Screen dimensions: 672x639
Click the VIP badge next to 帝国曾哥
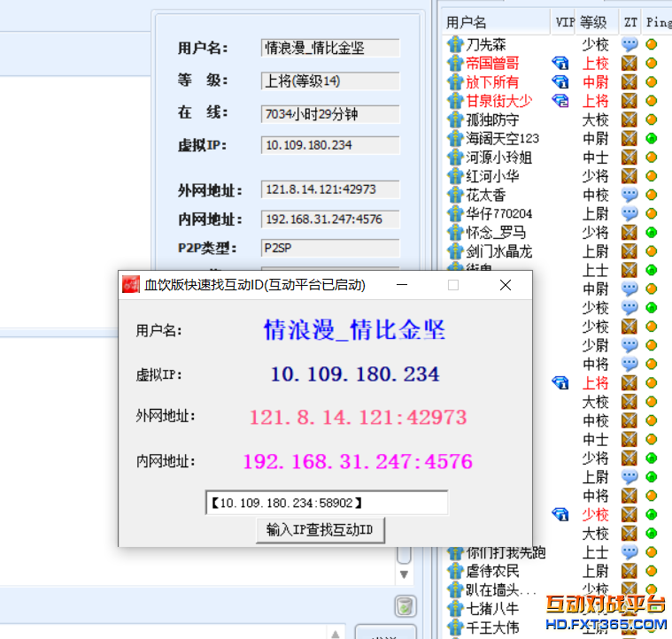click(560, 64)
